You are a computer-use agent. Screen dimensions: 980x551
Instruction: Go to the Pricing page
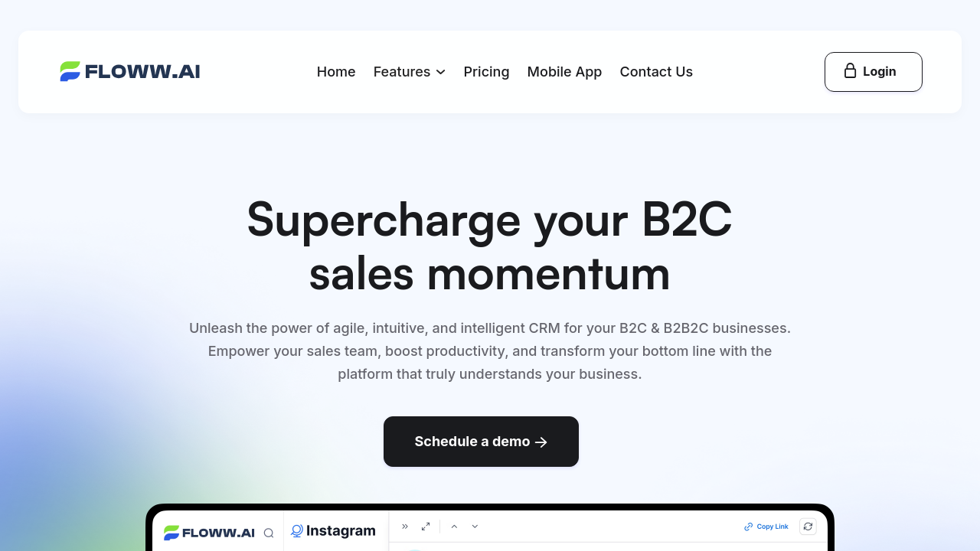tap(486, 72)
